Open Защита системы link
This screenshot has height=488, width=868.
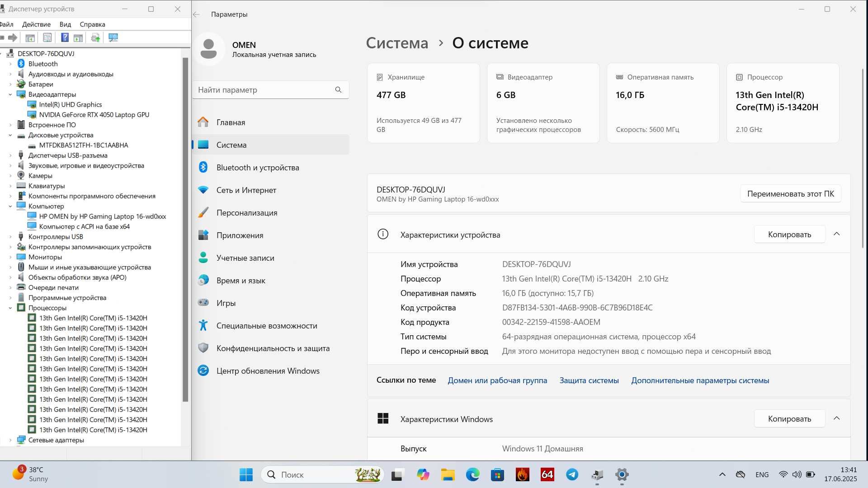click(x=589, y=380)
